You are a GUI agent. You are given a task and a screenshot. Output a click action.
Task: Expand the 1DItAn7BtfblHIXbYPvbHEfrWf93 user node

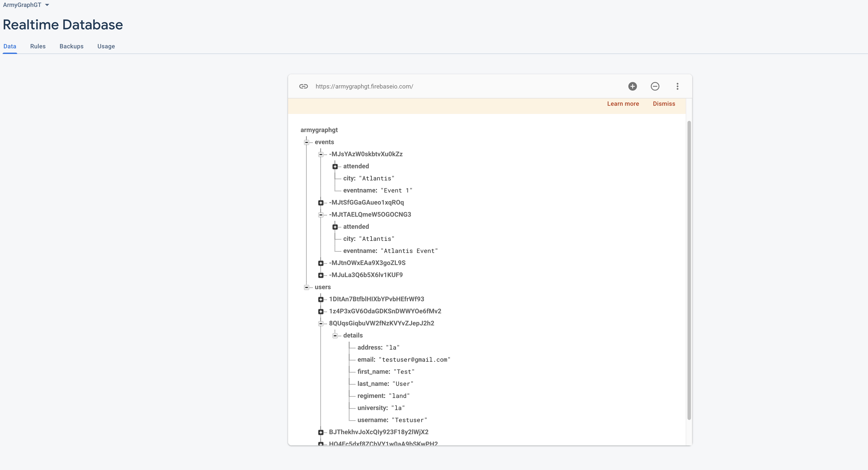click(x=321, y=299)
